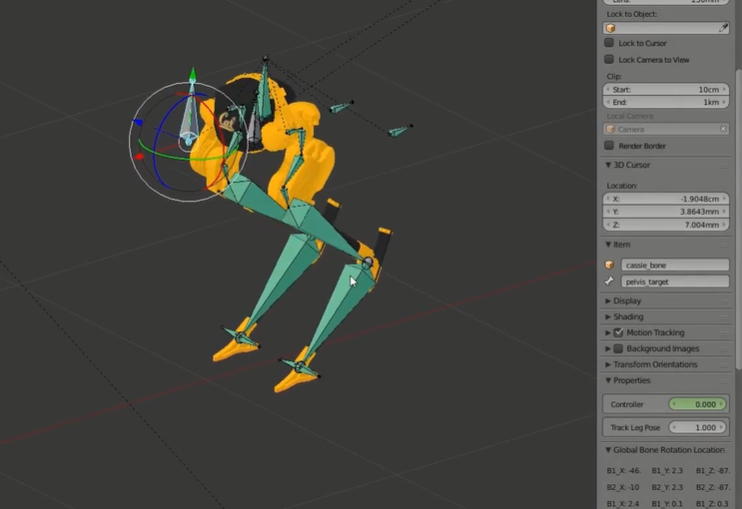This screenshot has width=742, height=509.
Task: Click the cube icon in Lock to Object field
Action: click(x=611, y=28)
